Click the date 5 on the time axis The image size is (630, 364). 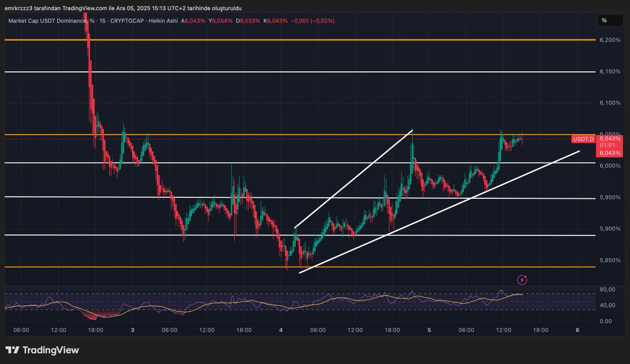tap(429, 331)
